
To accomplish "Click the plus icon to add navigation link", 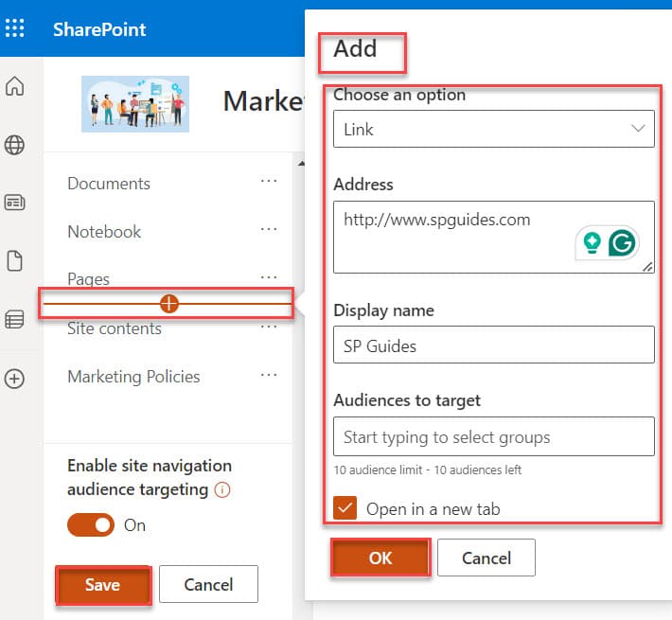I will point(168,304).
